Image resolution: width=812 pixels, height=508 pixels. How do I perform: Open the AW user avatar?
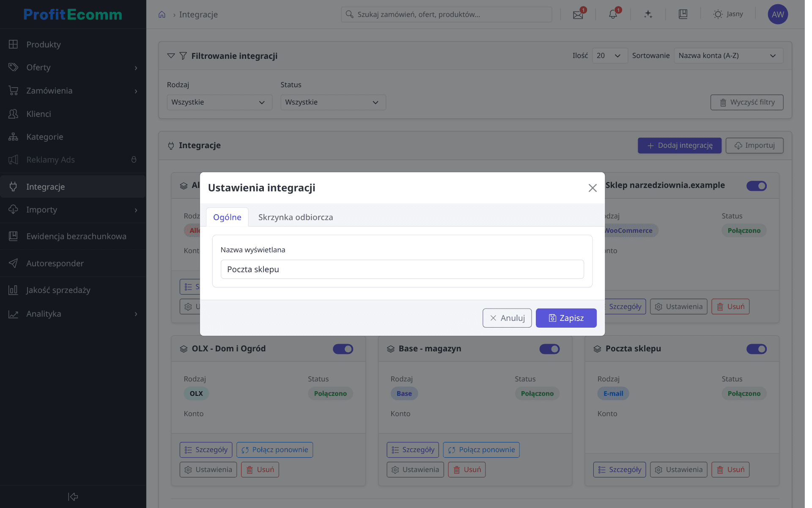[778, 14]
